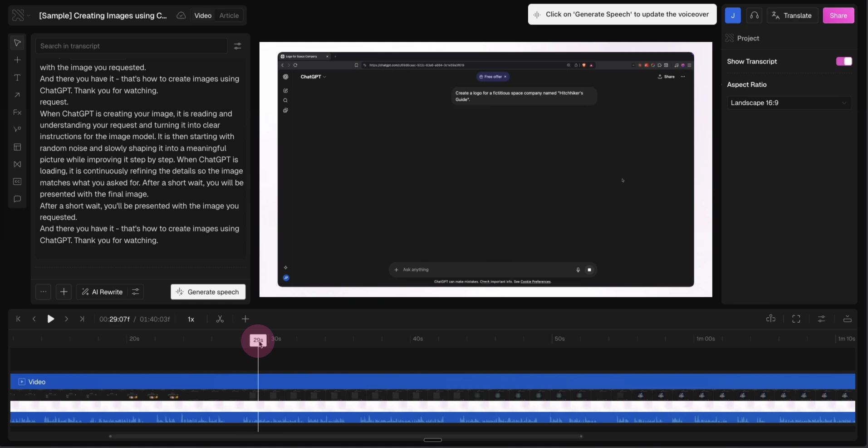
Task: Click the 40s mark on timeline ruler
Action: pyautogui.click(x=417, y=339)
